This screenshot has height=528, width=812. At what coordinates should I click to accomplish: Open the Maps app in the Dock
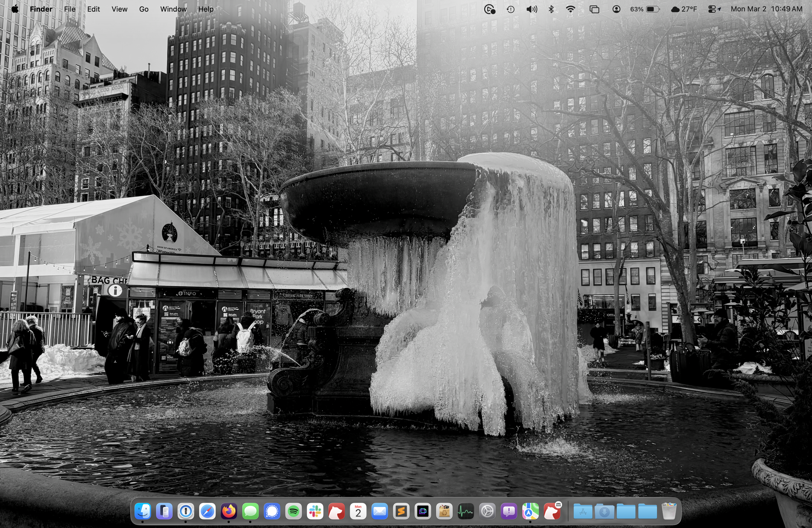530,511
